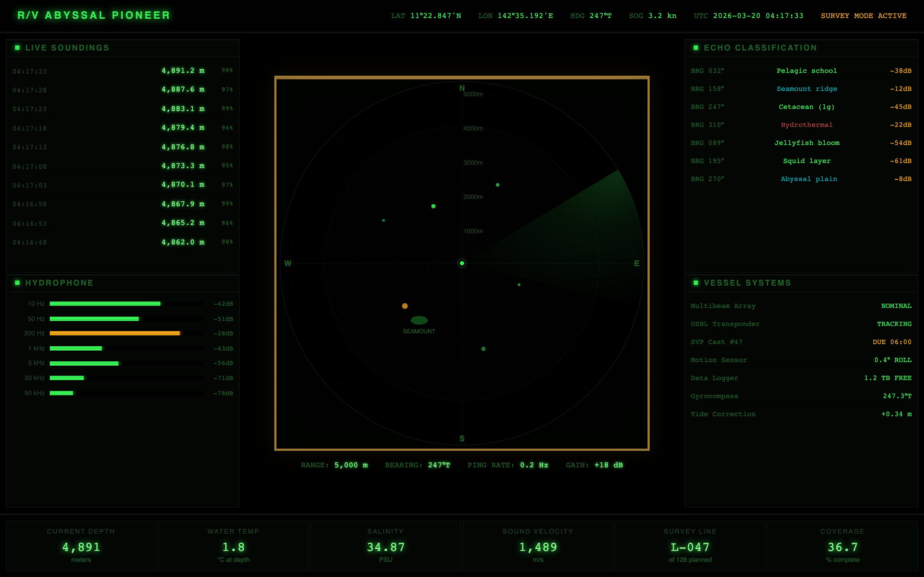Click the orange contact near the seamount
Image resolution: width=924 pixels, height=577 pixels.
pyautogui.click(x=404, y=306)
